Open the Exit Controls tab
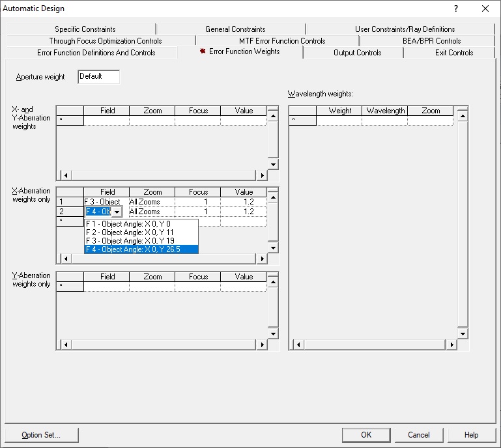The height and width of the screenshot is (448, 501). (x=454, y=53)
